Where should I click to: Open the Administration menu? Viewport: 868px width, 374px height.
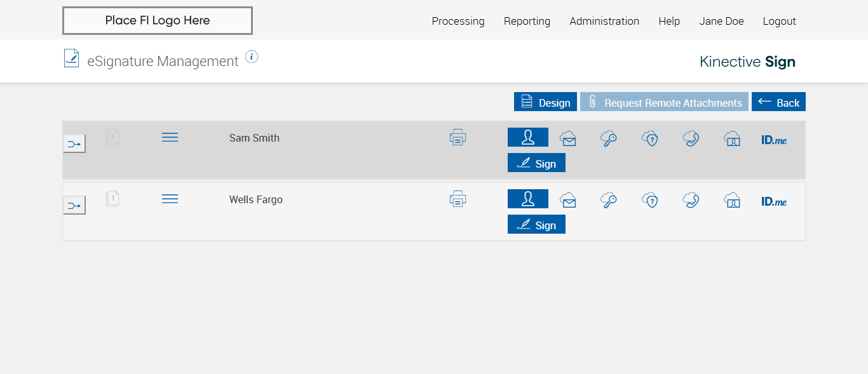coord(604,21)
